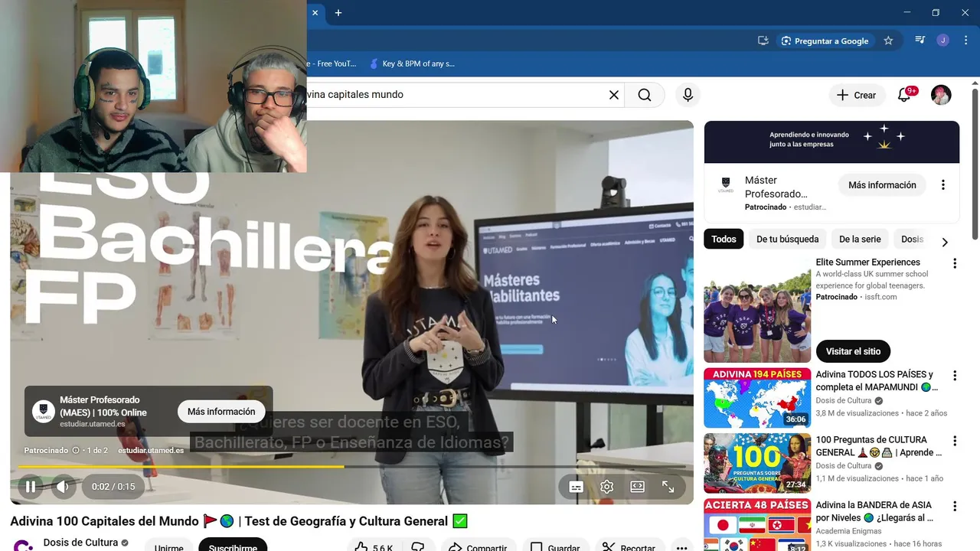Open the Key & BPM bookmark
The height and width of the screenshot is (551, 980).
(412, 64)
